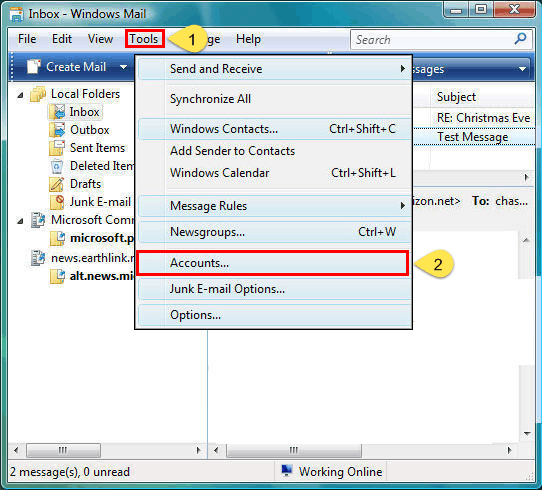Collapse the Local Folders tree

20,94
